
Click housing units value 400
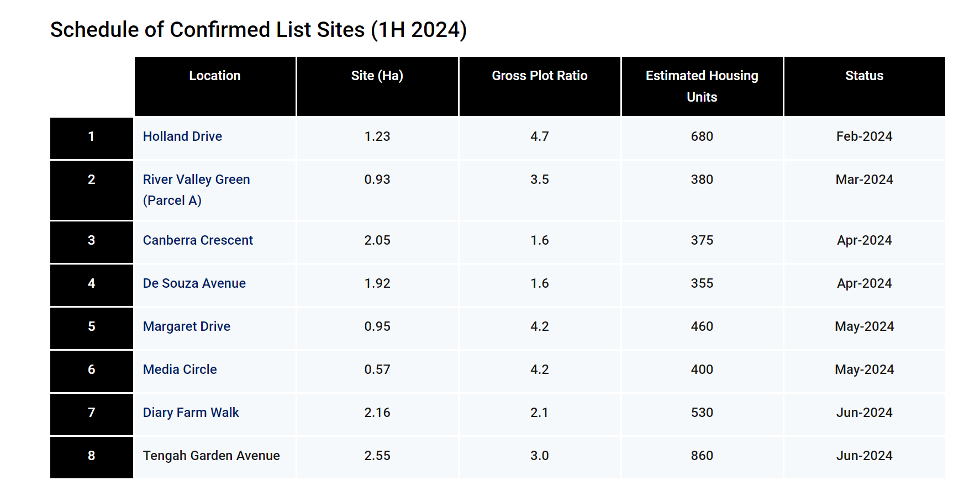702,369
